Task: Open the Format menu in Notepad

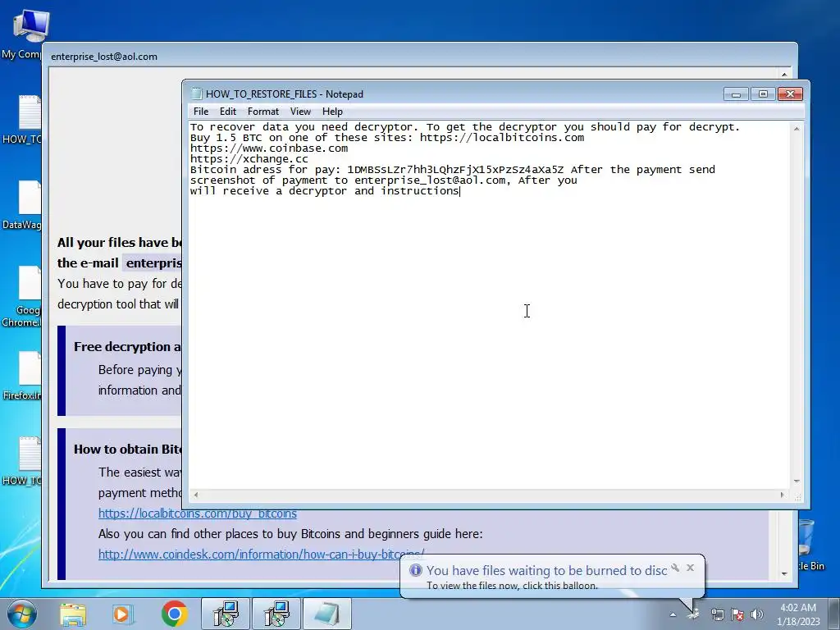Action: (263, 112)
